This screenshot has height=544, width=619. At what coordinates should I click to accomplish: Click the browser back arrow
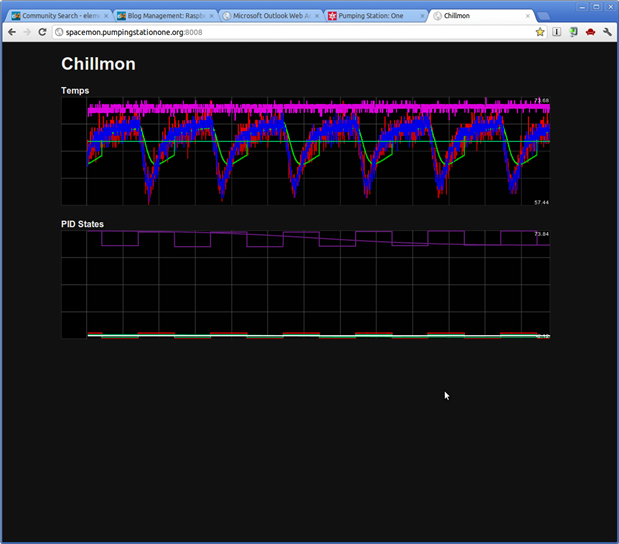pyautogui.click(x=11, y=32)
